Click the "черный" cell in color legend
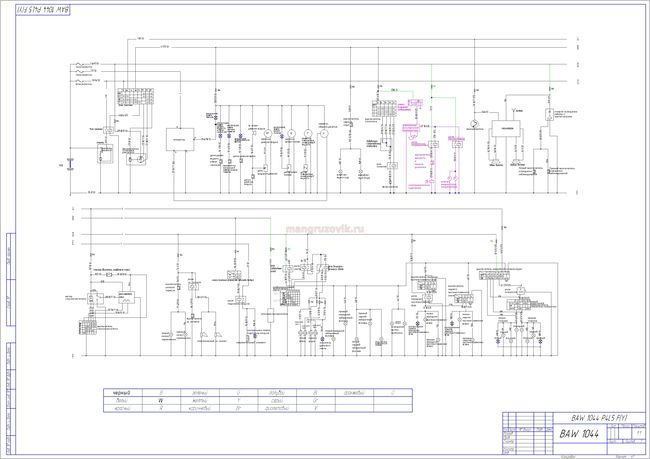This screenshot has width=650, height=459. (x=123, y=393)
